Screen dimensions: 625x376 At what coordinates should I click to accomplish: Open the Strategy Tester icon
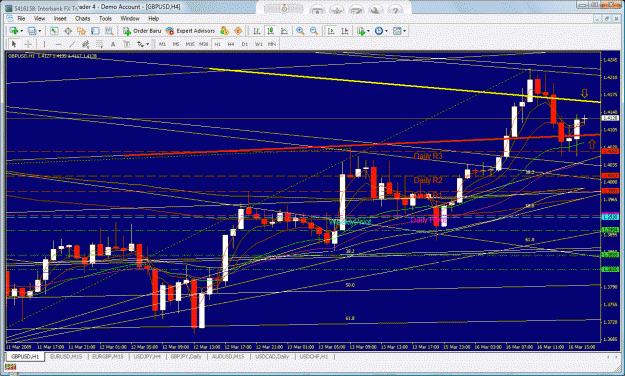[x=109, y=31]
